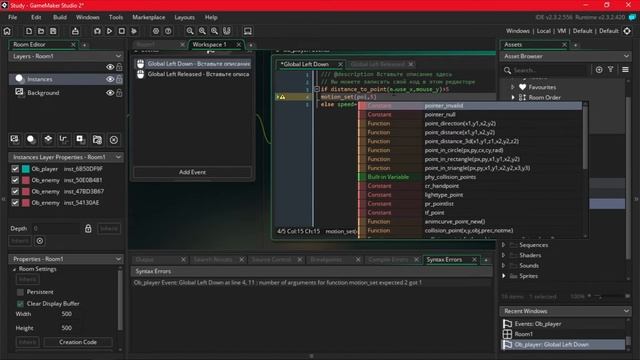Delete the selected layer

coord(114,140)
